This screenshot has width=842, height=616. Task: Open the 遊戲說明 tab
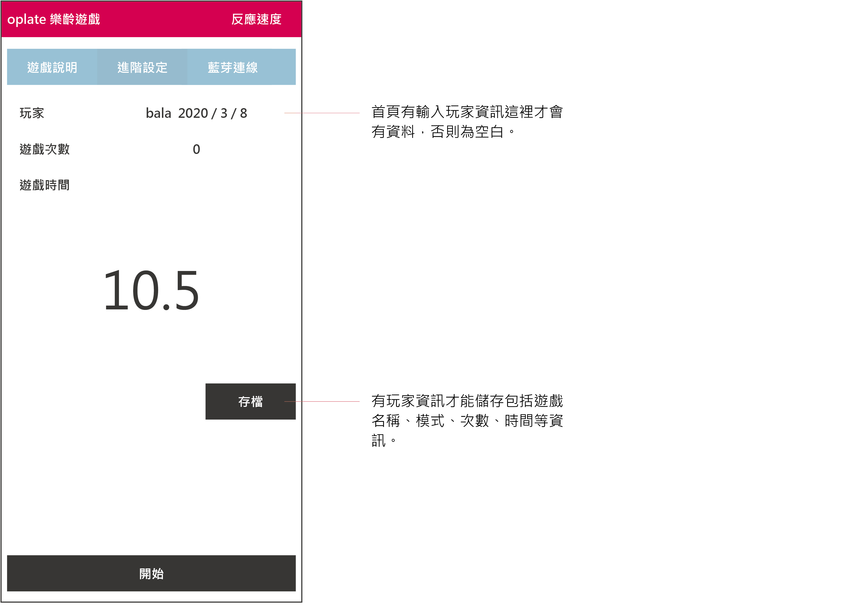coord(52,67)
